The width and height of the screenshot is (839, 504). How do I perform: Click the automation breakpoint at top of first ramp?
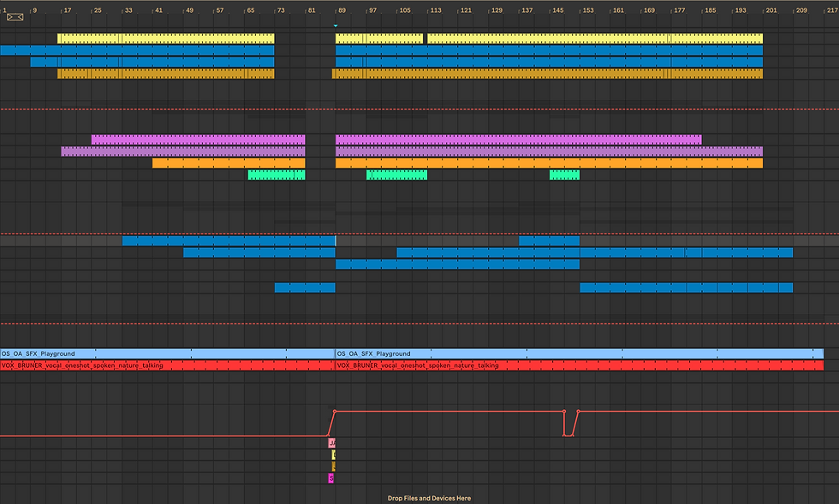point(335,412)
